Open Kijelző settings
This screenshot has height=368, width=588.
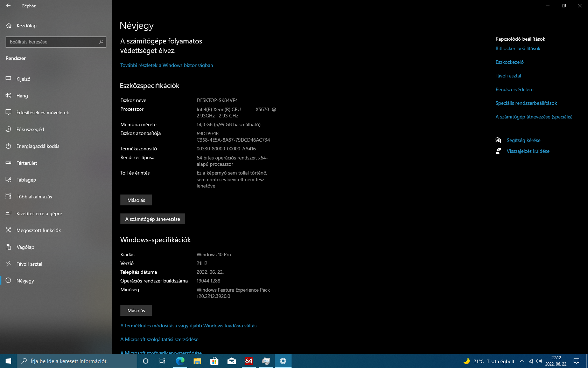click(x=56, y=79)
